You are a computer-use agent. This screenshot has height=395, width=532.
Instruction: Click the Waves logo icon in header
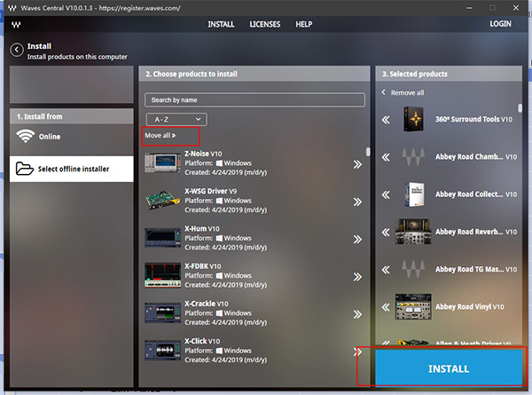tap(16, 24)
